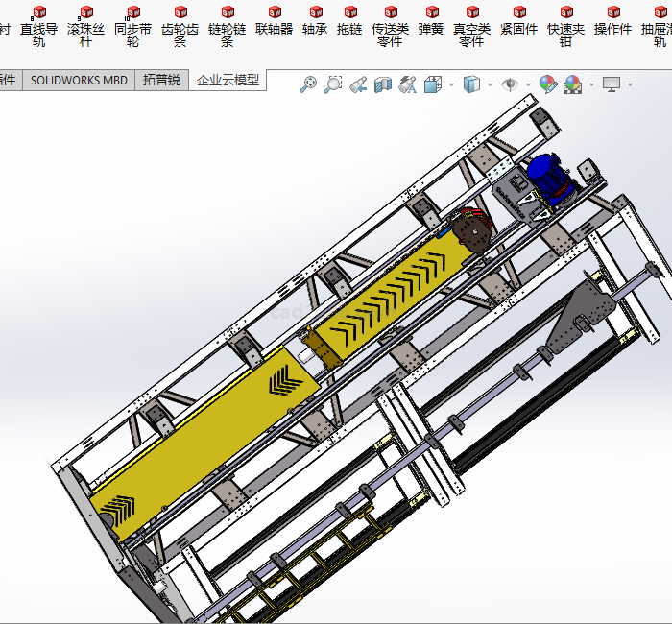
Task: Activate the Section View tool
Action: (x=383, y=84)
